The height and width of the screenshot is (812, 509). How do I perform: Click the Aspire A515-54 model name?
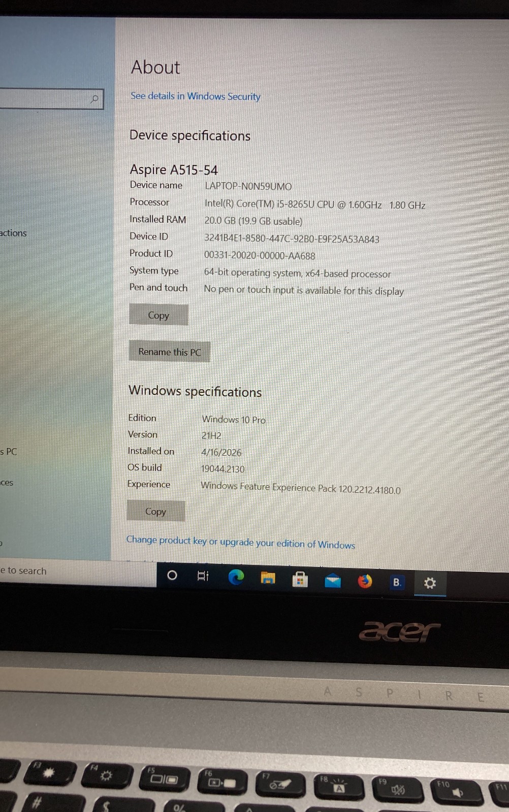174,170
